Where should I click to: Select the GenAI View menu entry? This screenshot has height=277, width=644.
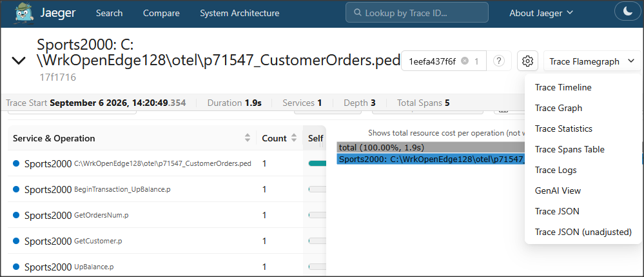click(558, 190)
